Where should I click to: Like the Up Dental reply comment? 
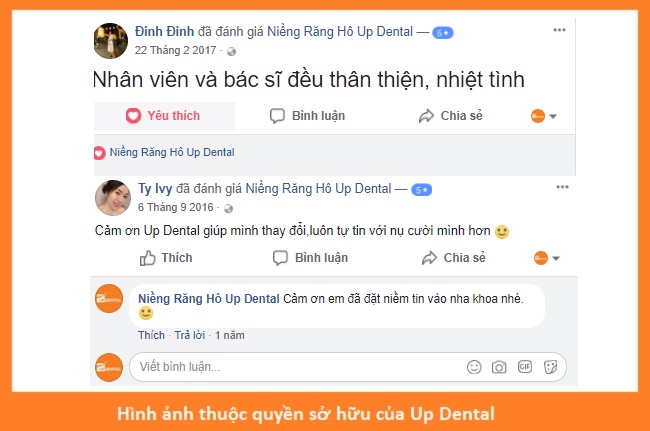click(x=151, y=335)
